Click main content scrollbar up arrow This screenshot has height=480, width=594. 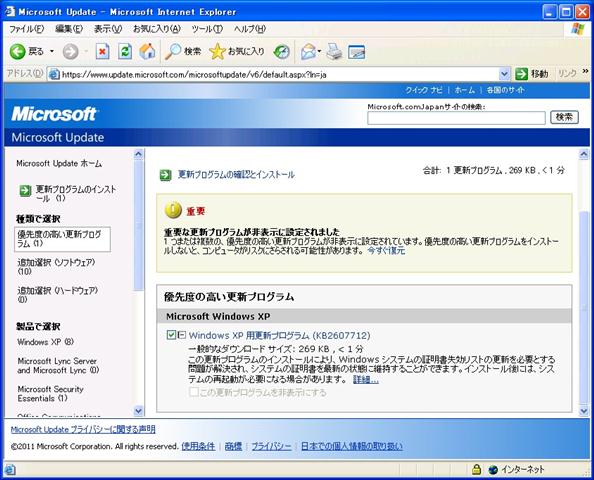584,154
